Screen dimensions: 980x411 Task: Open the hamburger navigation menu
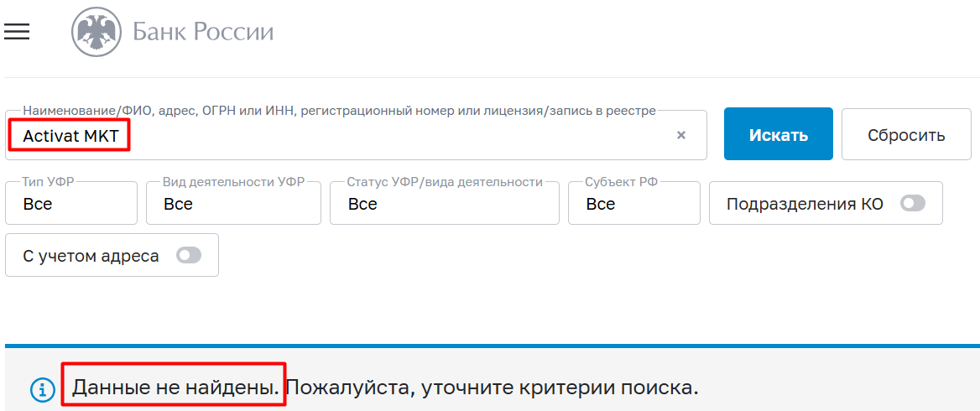[x=17, y=31]
